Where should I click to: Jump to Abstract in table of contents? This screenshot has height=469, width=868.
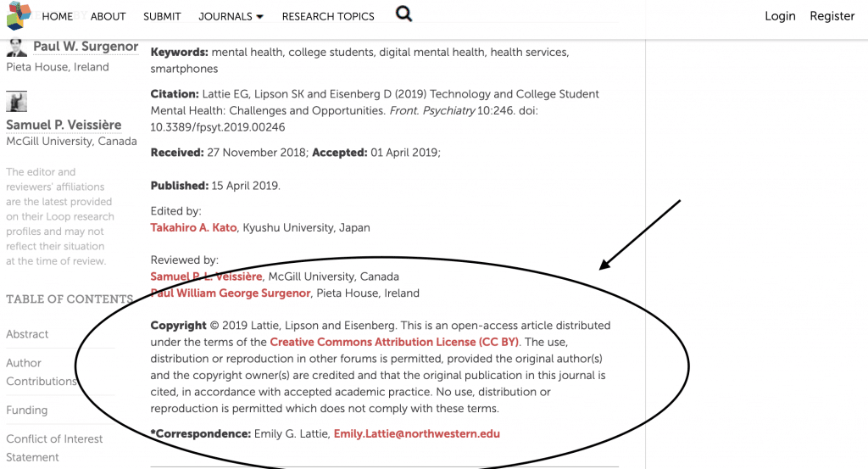pyautogui.click(x=27, y=334)
